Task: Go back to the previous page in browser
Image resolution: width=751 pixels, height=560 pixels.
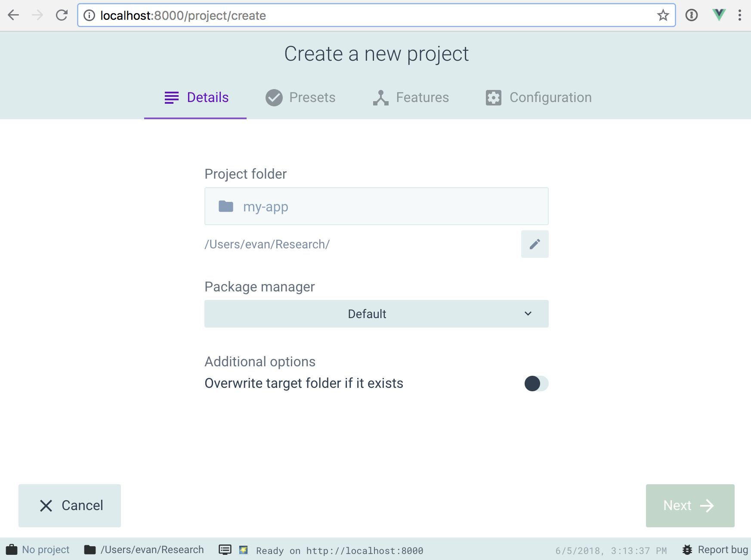Action: (x=14, y=15)
